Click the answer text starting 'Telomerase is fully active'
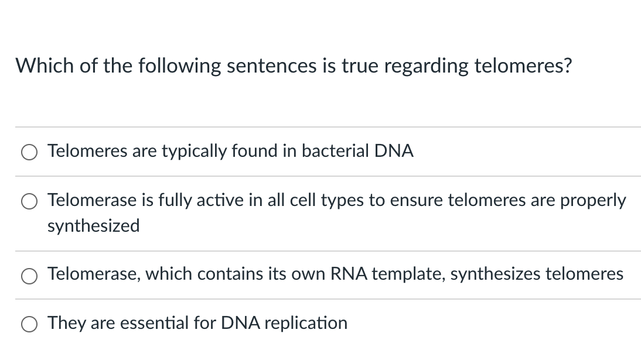Image resolution: width=641 pixels, height=364 pixels. (336, 201)
